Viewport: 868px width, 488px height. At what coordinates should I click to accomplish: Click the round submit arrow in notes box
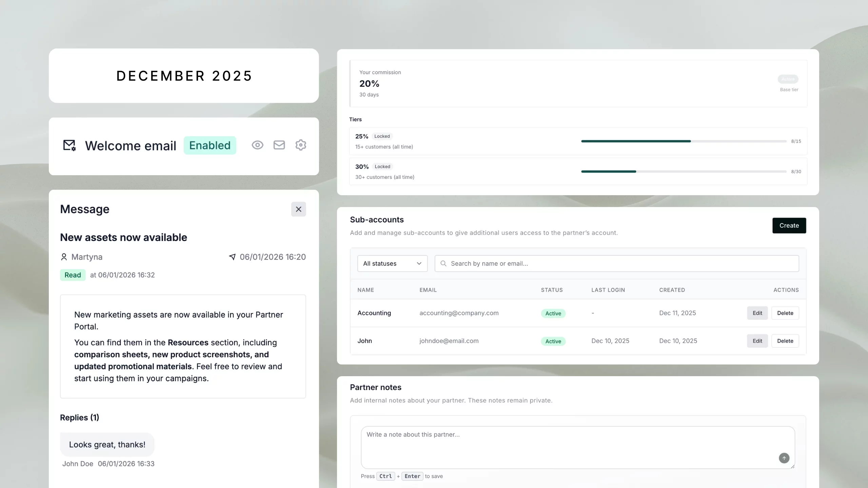[784, 458]
